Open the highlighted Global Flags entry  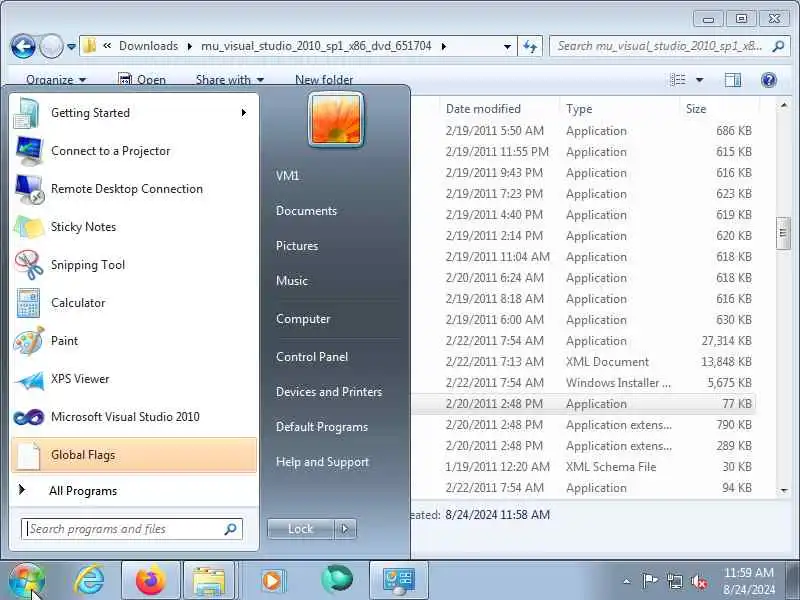[x=134, y=455]
